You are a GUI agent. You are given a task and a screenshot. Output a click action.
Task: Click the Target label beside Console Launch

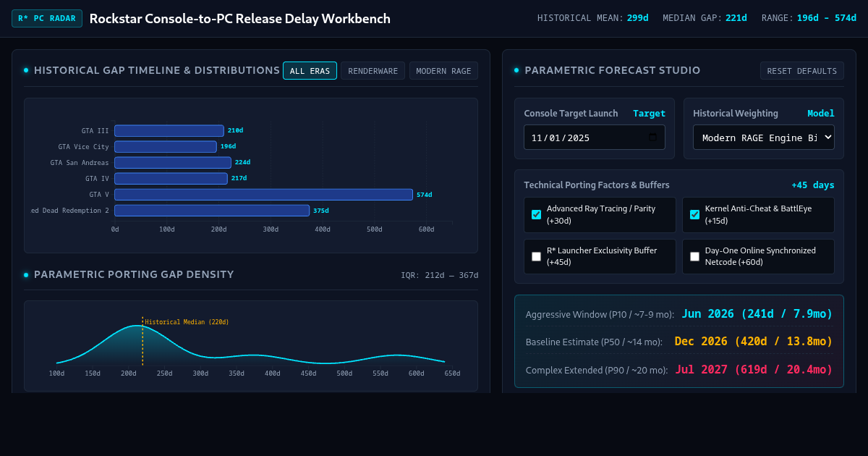649,114
